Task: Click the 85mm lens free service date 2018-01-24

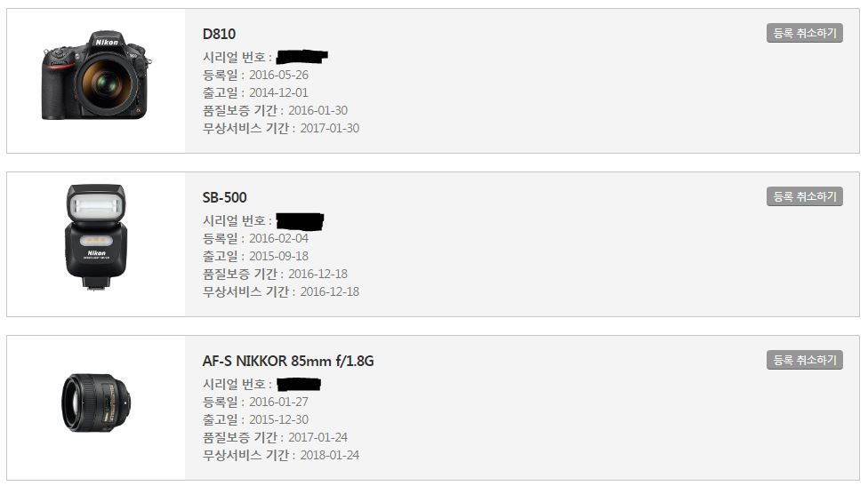Action: (x=329, y=455)
